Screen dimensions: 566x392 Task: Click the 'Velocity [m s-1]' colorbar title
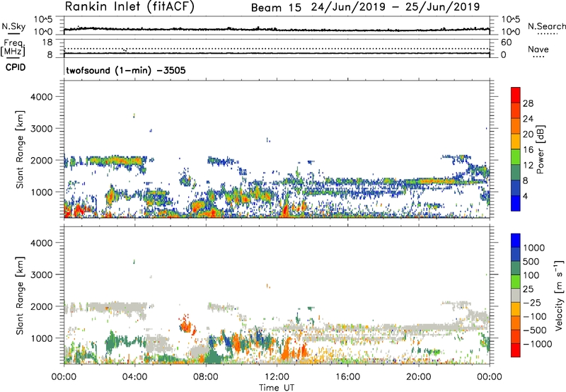[x=559, y=295]
